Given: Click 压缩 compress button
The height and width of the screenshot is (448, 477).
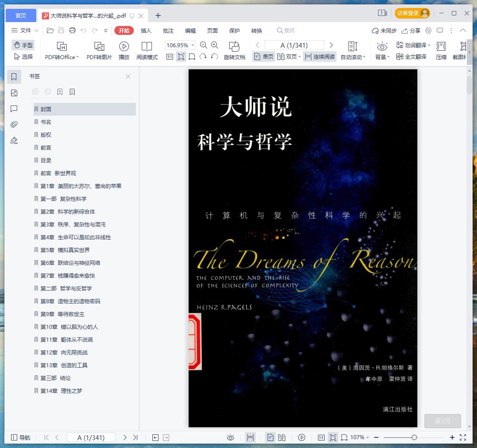Looking at the screenshot, I should pos(441,51).
